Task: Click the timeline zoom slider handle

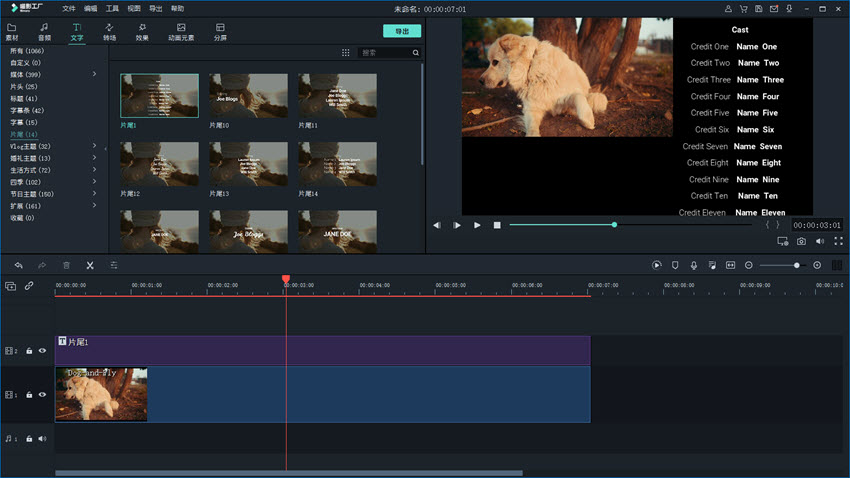Action: click(796, 265)
